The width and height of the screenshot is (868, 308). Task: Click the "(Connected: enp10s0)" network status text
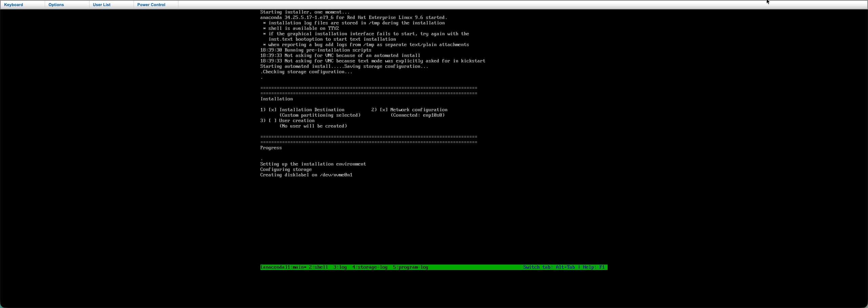(x=417, y=115)
